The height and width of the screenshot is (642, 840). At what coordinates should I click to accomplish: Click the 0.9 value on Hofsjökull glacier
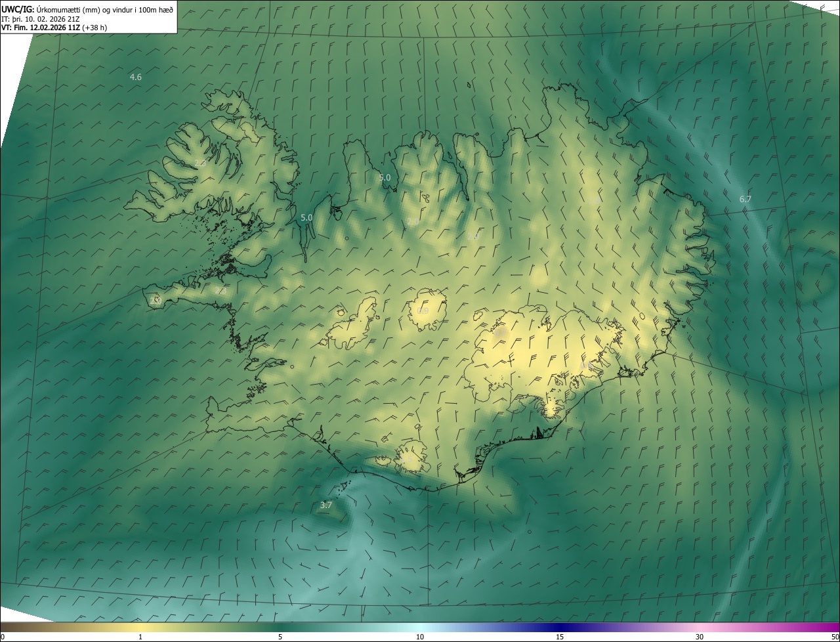point(423,310)
